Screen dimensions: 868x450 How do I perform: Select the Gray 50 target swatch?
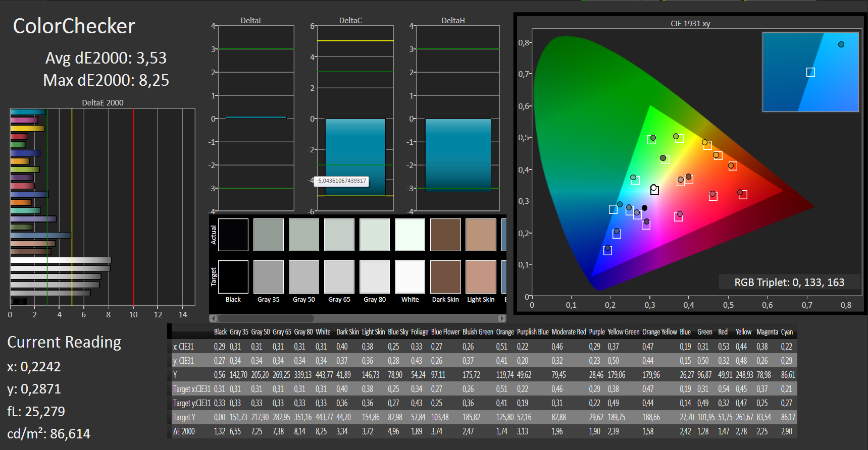[304, 277]
